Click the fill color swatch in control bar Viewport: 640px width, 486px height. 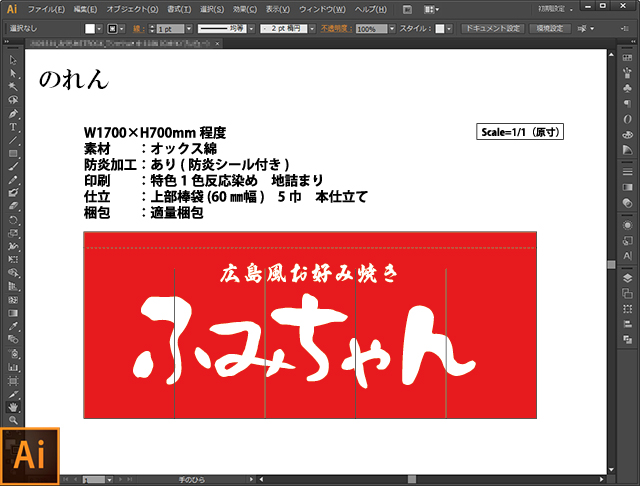(90, 30)
